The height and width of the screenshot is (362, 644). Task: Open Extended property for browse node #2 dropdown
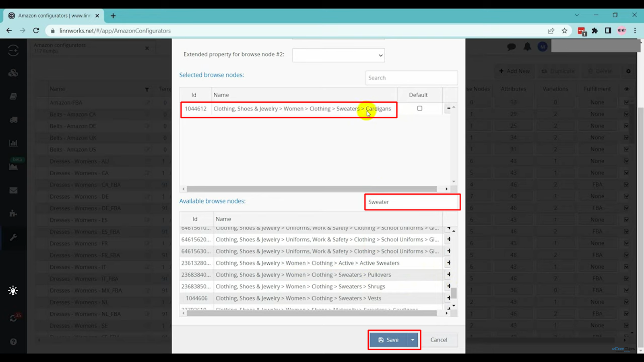(339, 55)
